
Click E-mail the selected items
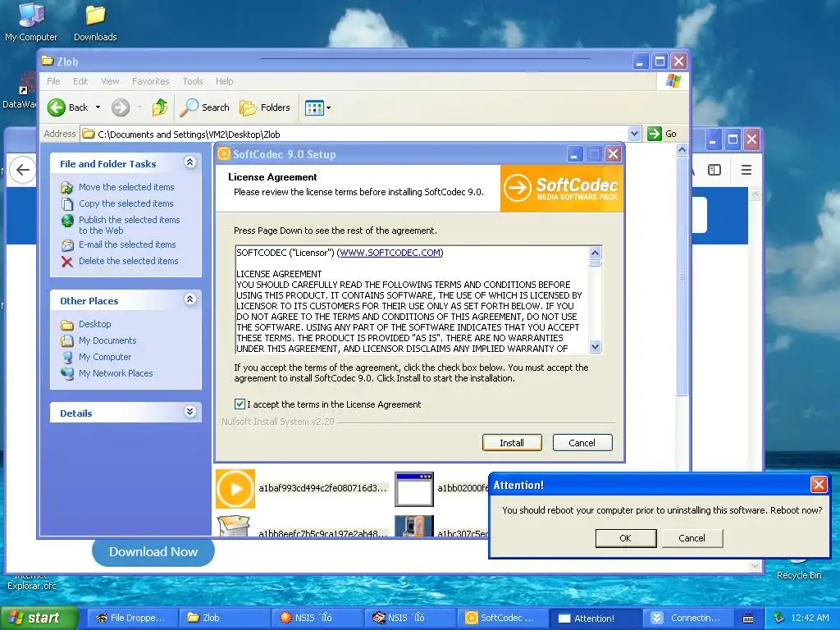127,244
